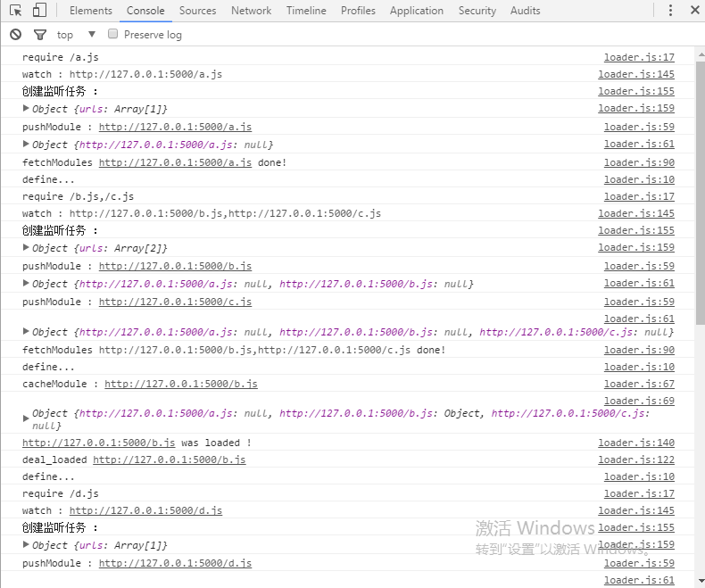Switch to the Elements tab
The image size is (705, 588).
(91, 11)
